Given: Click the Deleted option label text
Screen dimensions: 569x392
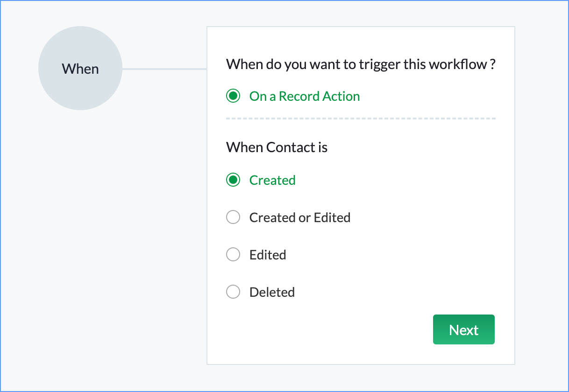Looking at the screenshot, I should click(272, 292).
